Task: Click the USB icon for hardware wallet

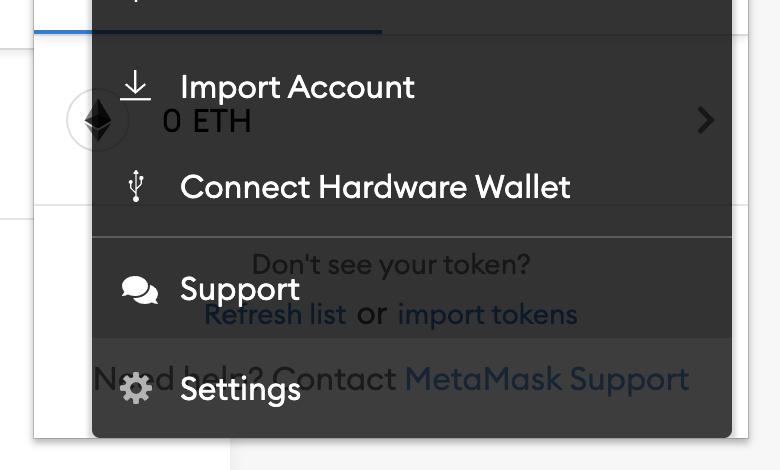Action: click(x=136, y=186)
